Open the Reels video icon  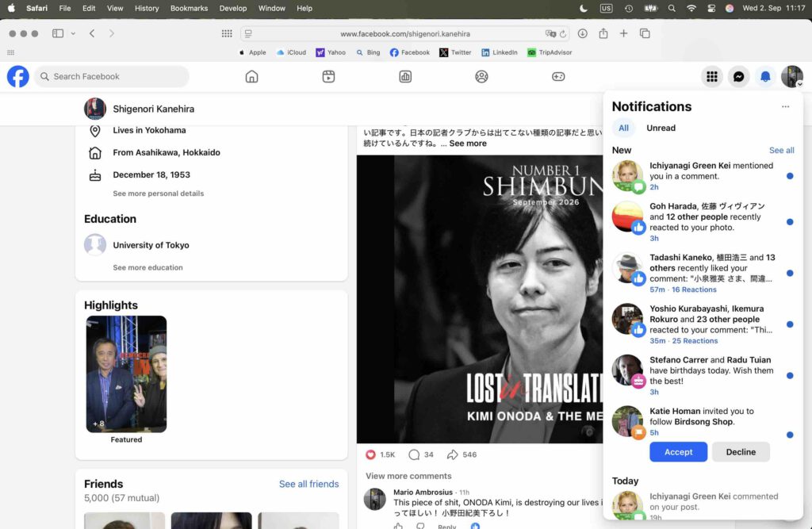pos(328,77)
